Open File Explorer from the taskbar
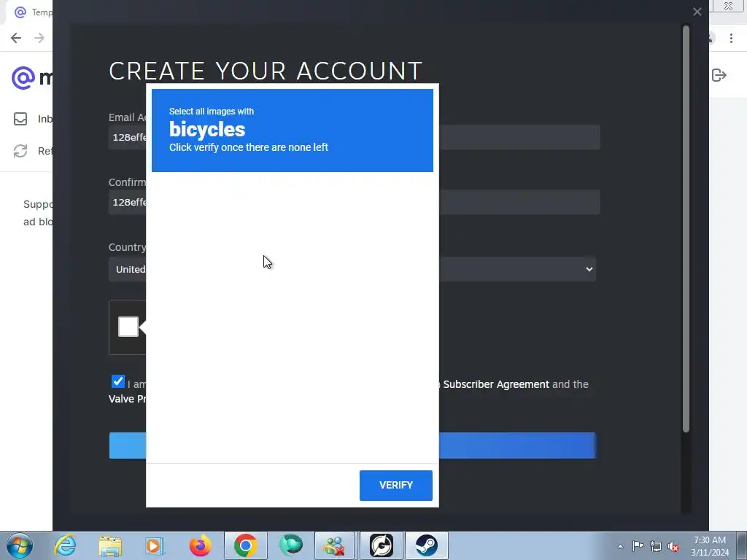Viewport: 747px width, 560px height. pyautogui.click(x=111, y=545)
